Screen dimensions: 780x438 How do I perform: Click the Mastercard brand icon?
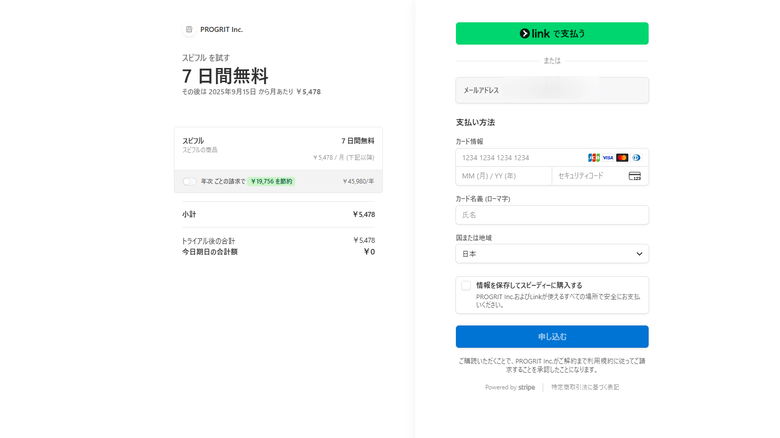pyautogui.click(x=622, y=158)
